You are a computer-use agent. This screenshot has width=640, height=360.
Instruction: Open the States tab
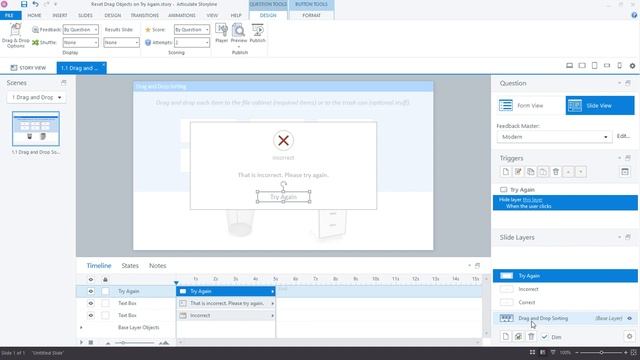tap(130, 266)
